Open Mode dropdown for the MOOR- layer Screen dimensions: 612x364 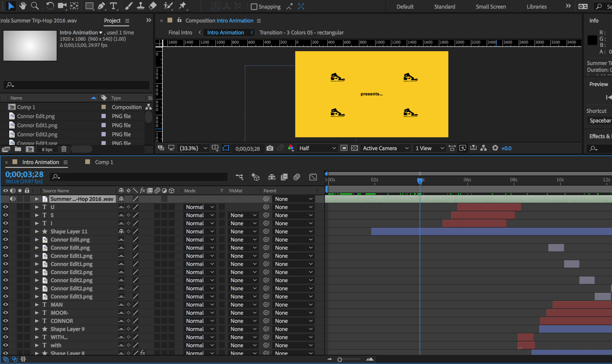tap(200, 313)
